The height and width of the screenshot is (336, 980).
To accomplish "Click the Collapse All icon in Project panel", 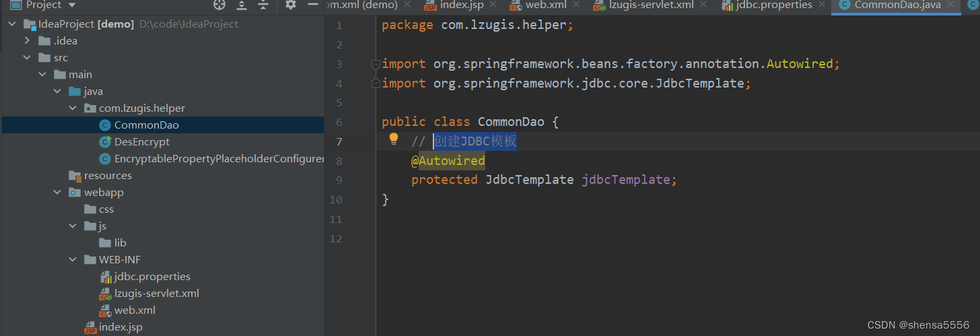I will point(263,5).
